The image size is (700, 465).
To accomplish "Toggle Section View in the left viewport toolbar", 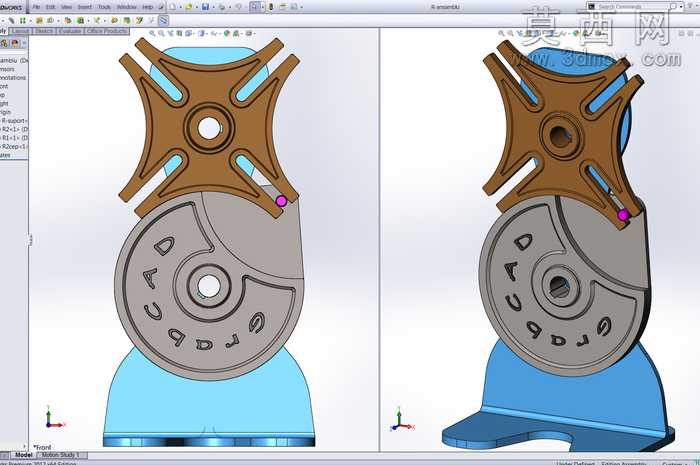I will point(179,33).
